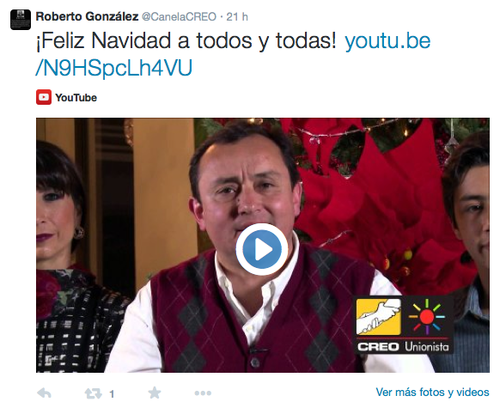
Task: Click the Roberto González display name
Action: coord(87,16)
